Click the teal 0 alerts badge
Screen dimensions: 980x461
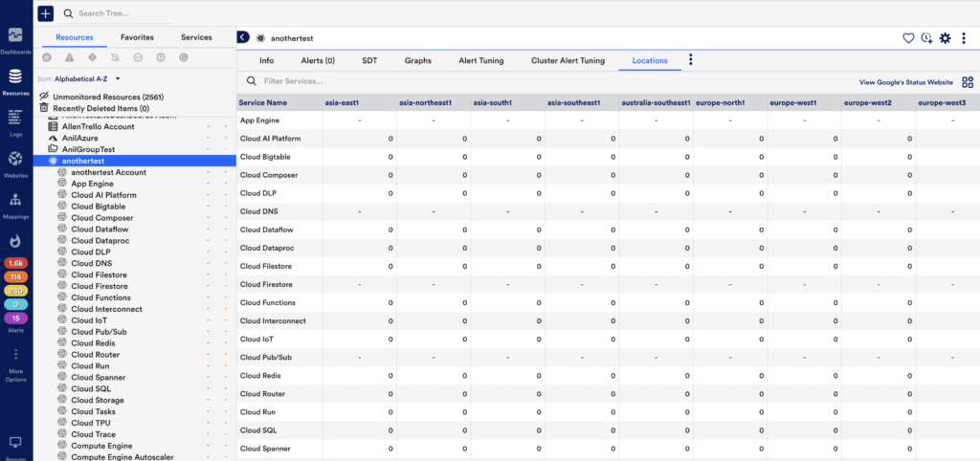(15, 304)
